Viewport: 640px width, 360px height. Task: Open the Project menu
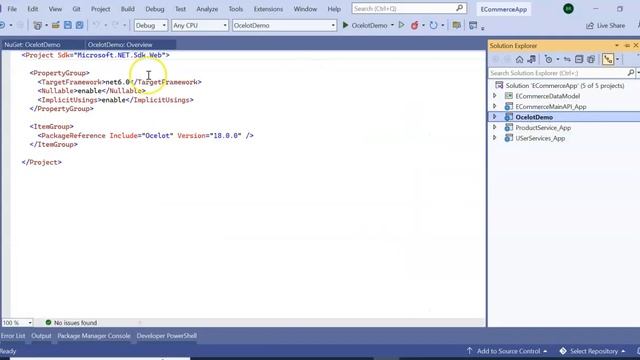point(100,9)
